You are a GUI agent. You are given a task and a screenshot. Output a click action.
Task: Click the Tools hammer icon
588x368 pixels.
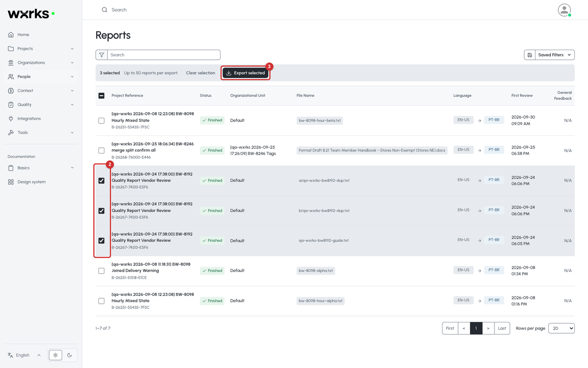[11, 132]
